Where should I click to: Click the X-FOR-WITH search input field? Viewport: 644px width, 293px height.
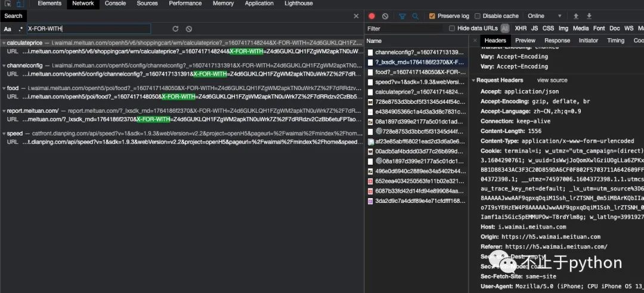(x=89, y=29)
